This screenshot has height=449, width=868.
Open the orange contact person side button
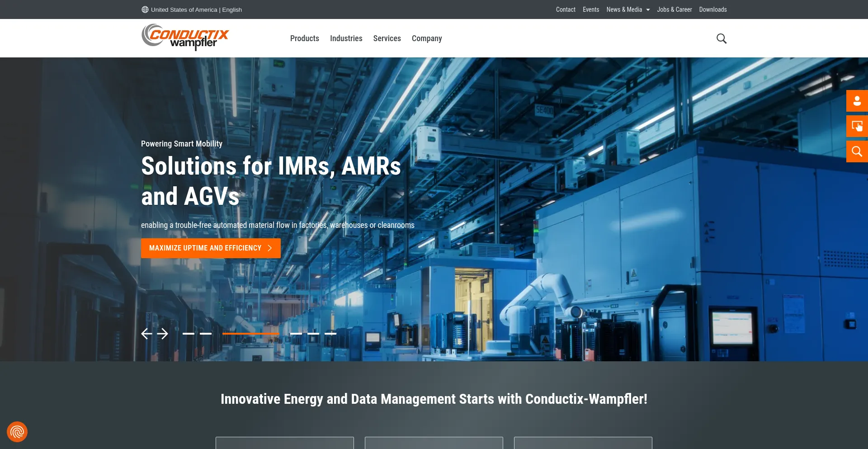(x=857, y=101)
